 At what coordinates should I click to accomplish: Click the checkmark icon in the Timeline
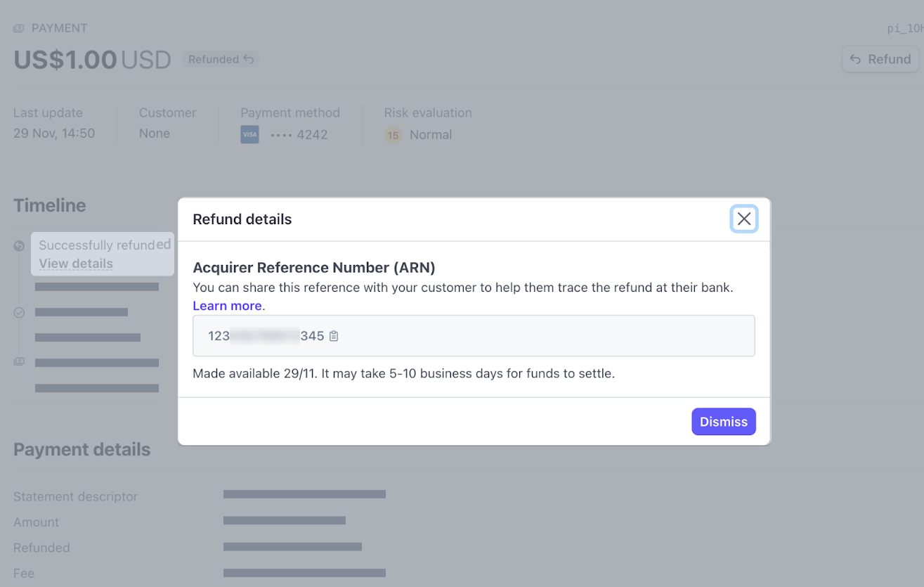click(x=19, y=312)
